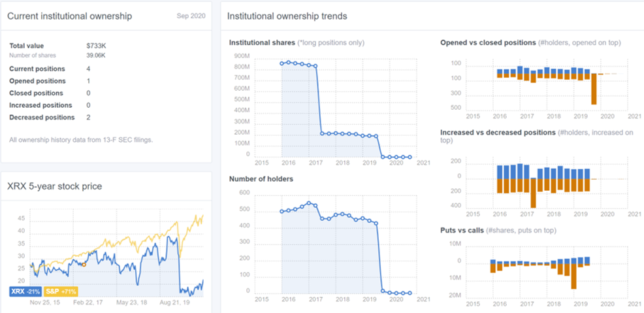Click the orange marker on the XRX price line
Image resolution: width=644 pixels, height=313 pixels.
point(84,265)
